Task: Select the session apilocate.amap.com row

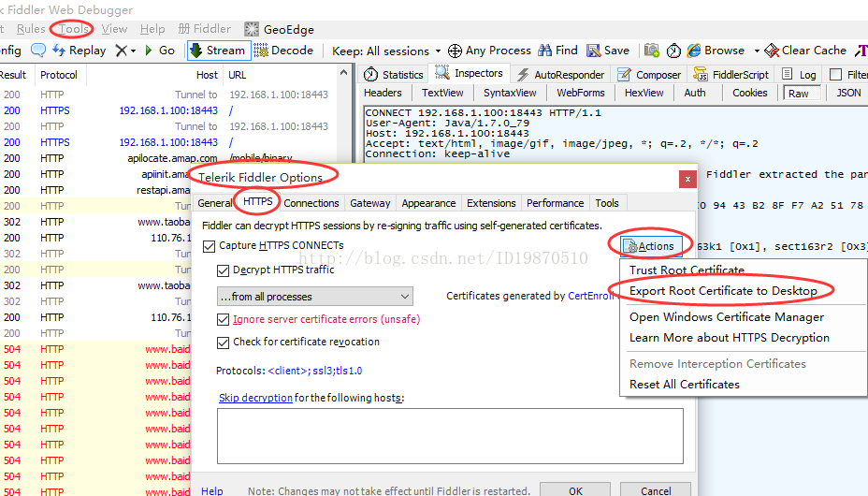Action: coord(169,158)
